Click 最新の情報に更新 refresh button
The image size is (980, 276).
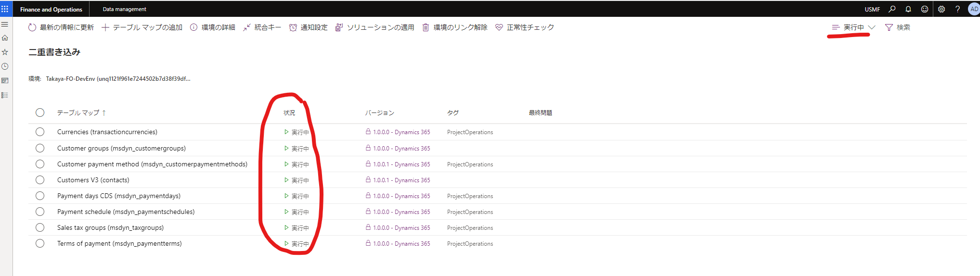[61, 27]
